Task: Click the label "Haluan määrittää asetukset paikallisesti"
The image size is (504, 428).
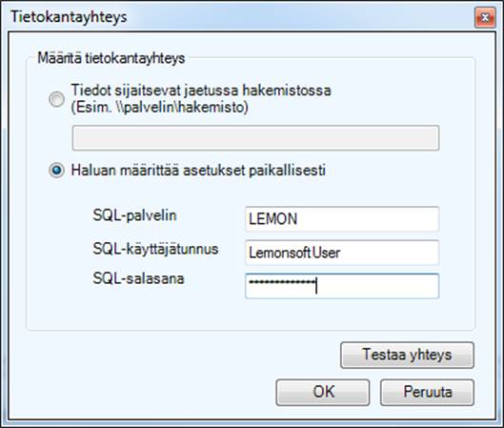Action: [x=198, y=170]
